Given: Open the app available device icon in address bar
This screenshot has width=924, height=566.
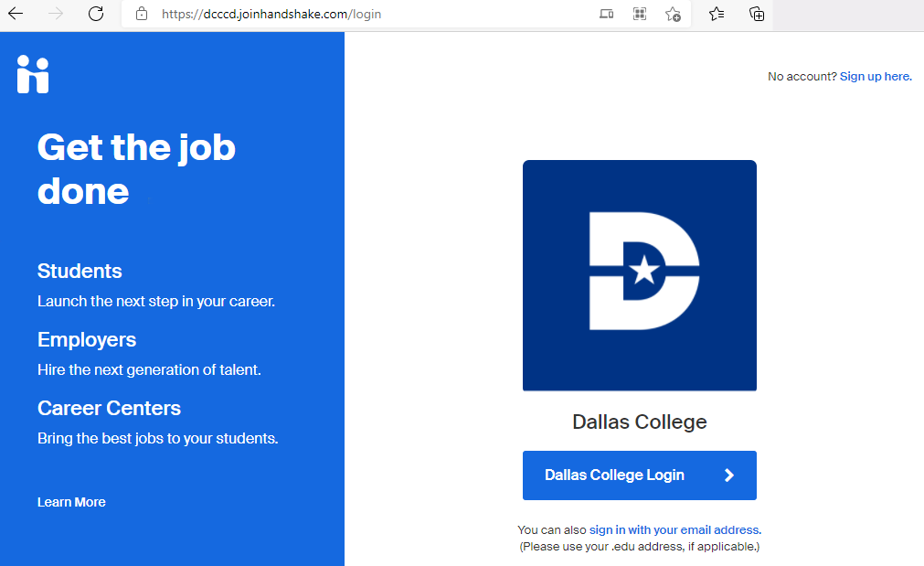Looking at the screenshot, I should [606, 14].
